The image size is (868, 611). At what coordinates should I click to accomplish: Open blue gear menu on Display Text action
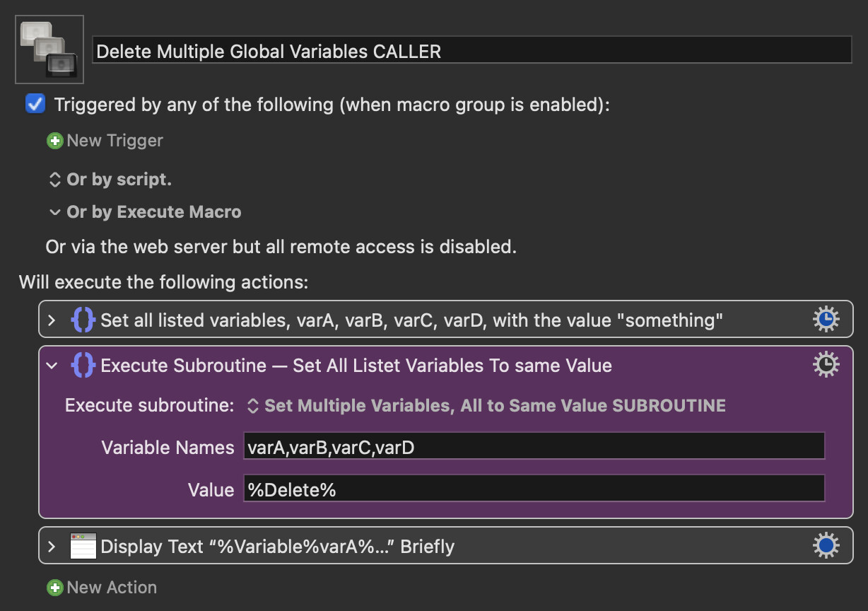pos(826,546)
